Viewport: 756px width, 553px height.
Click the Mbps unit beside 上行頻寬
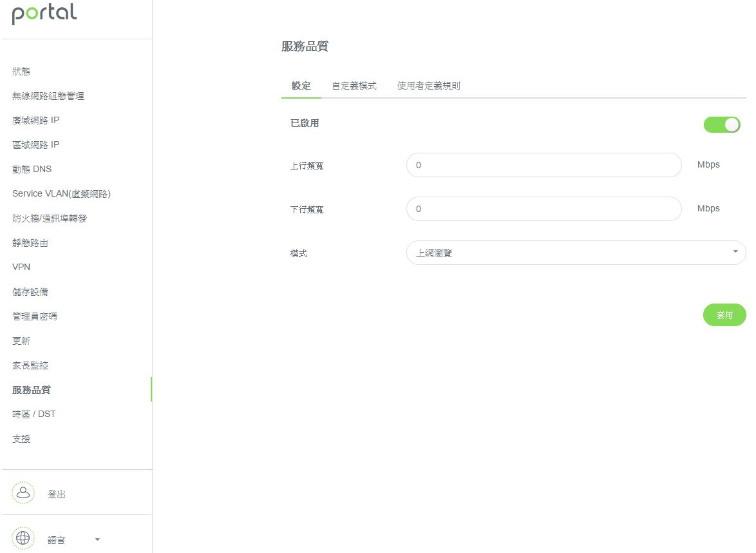[708, 164]
